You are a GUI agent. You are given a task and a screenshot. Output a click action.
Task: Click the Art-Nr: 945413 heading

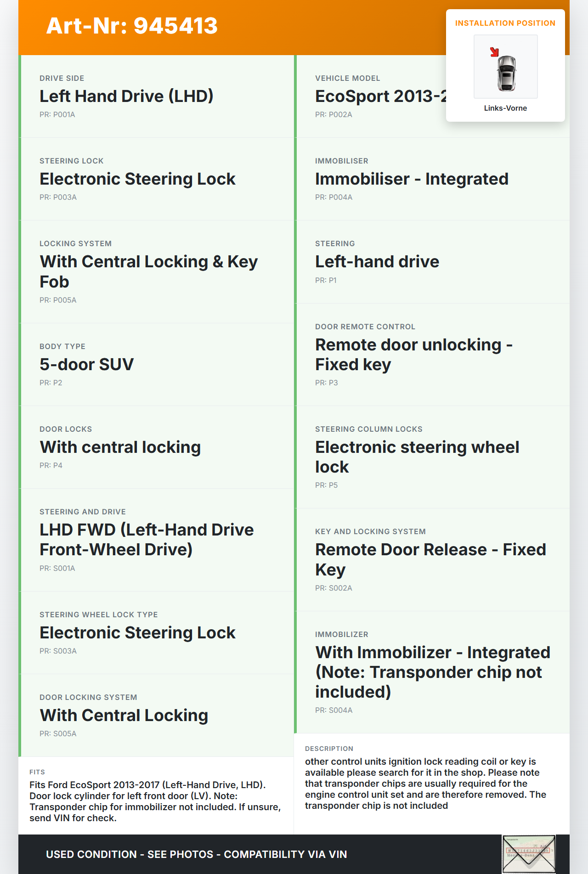coord(132,26)
